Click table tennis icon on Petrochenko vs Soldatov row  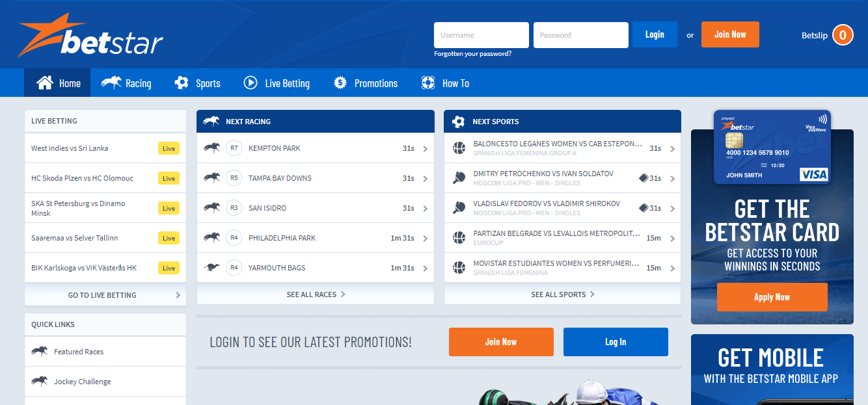[459, 178]
